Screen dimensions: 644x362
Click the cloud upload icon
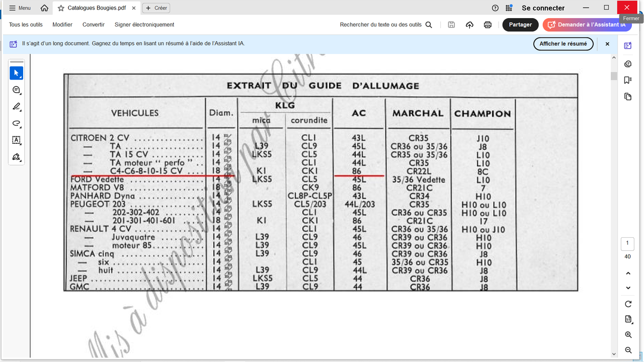coord(469,25)
